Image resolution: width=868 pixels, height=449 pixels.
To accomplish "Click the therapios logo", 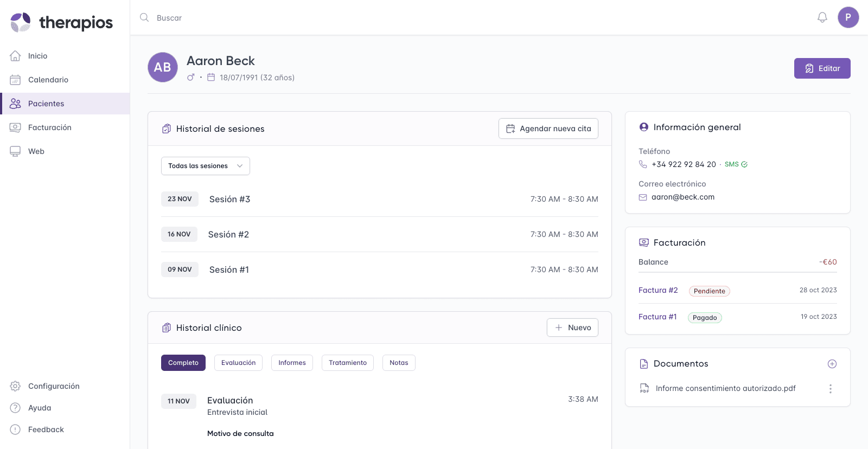I will pos(61,22).
